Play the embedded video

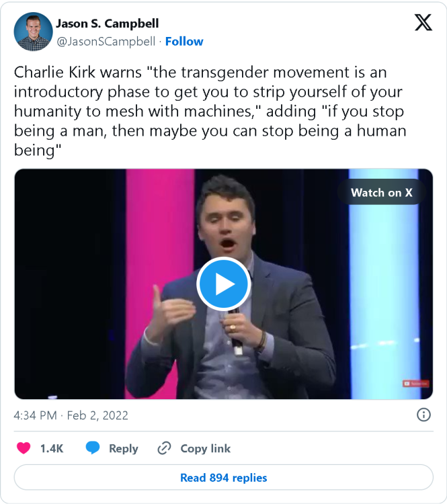pyautogui.click(x=223, y=284)
